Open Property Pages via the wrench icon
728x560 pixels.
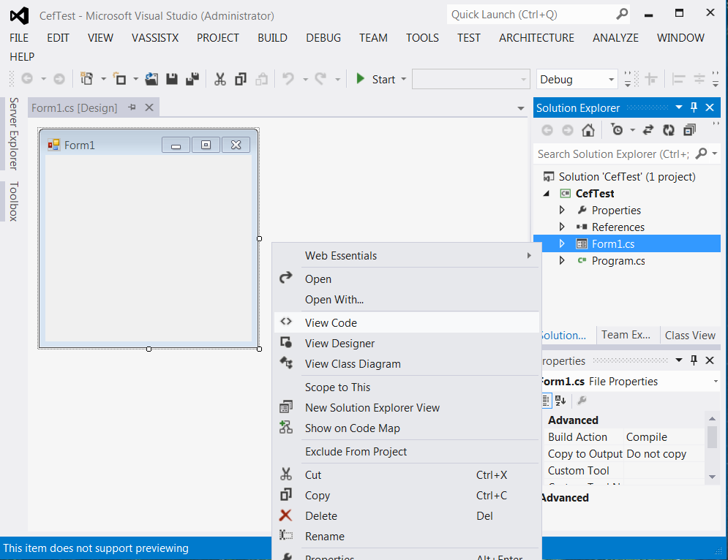[x=582, y=400]
